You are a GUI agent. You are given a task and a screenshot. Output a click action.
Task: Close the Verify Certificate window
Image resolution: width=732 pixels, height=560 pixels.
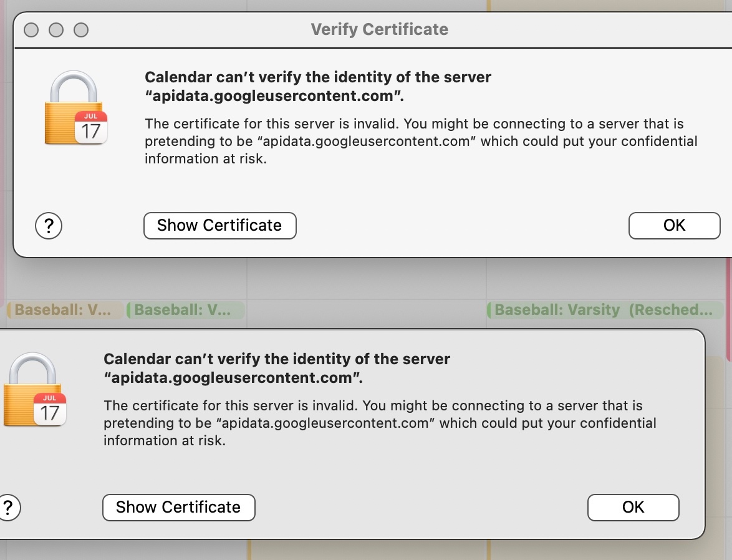click(x=31, y=30)
